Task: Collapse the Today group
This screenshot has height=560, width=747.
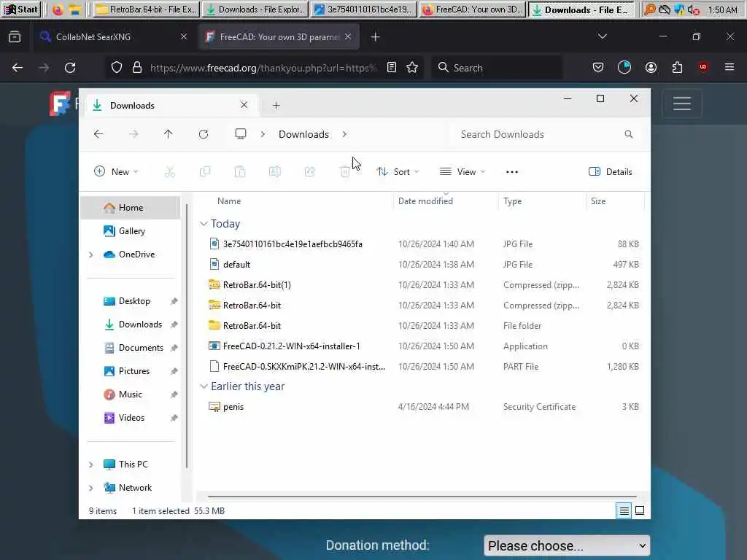Action: (204, 224)
